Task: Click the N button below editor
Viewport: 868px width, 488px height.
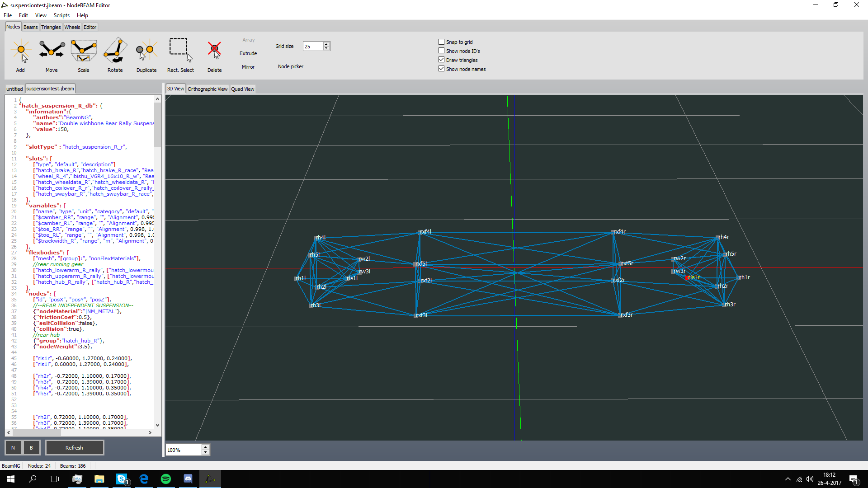Action: pos(13,448)
